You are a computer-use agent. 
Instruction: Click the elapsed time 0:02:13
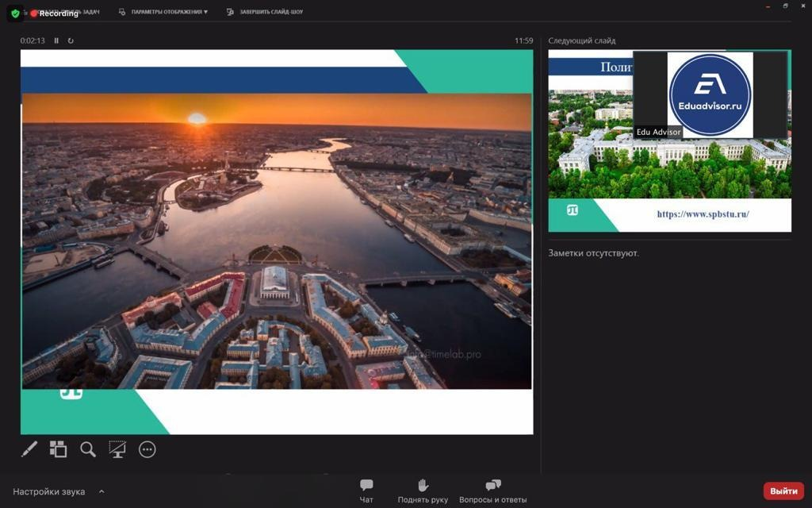(x=33, y=40)
